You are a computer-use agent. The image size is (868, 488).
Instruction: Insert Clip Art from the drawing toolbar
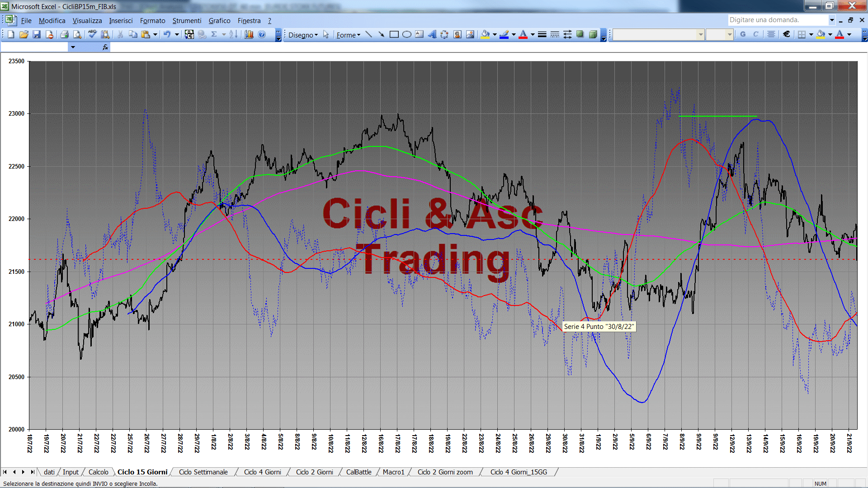[x=458, y=34]
